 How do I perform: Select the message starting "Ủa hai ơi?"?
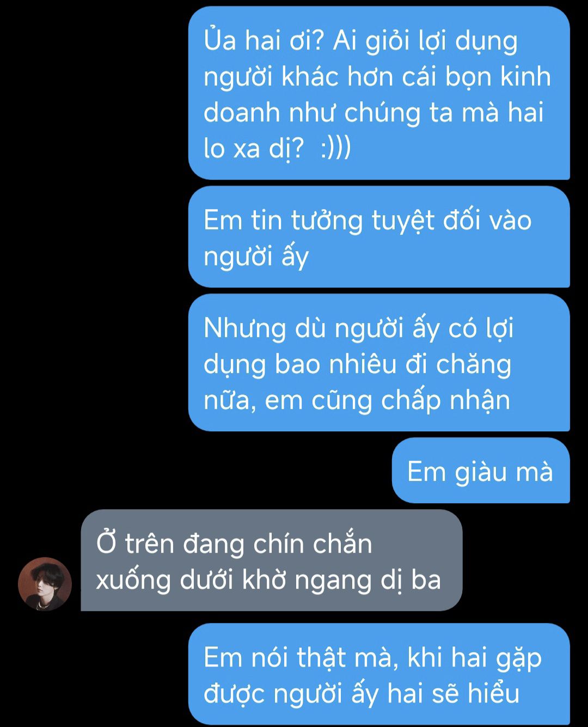point(379,93)
